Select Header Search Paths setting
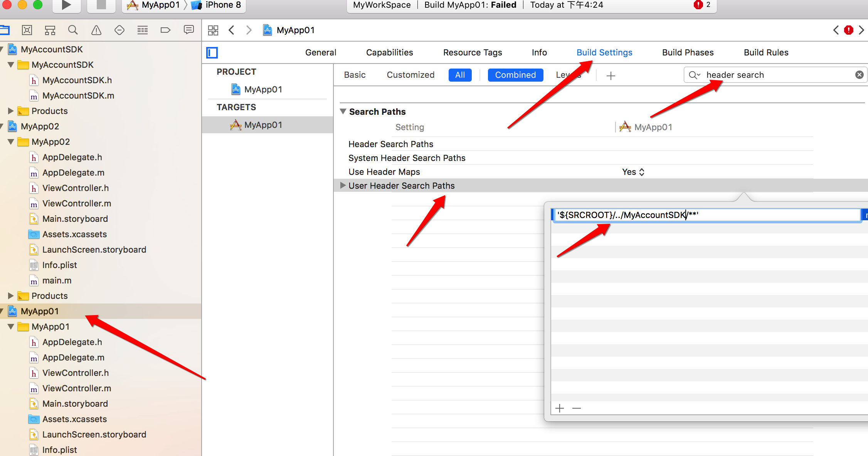The height and width of the screenshot is (456, 868). 391,144
